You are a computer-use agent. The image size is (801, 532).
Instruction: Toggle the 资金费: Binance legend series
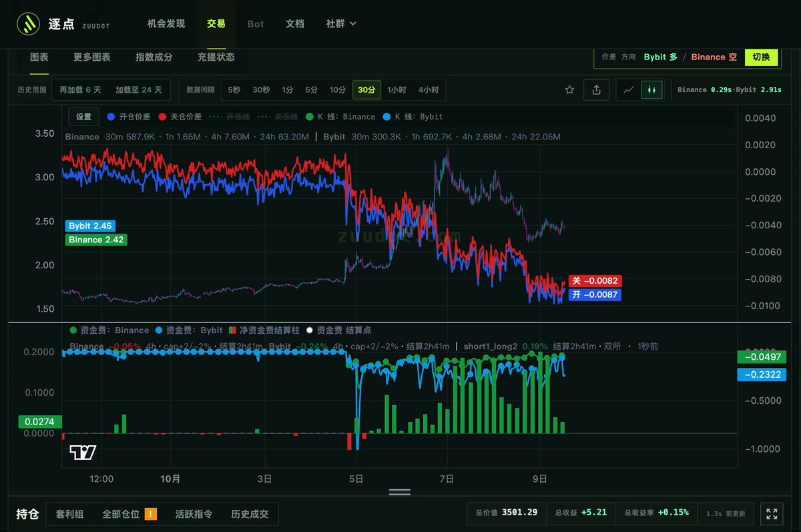pyautogui.click(x=109, y=330)
